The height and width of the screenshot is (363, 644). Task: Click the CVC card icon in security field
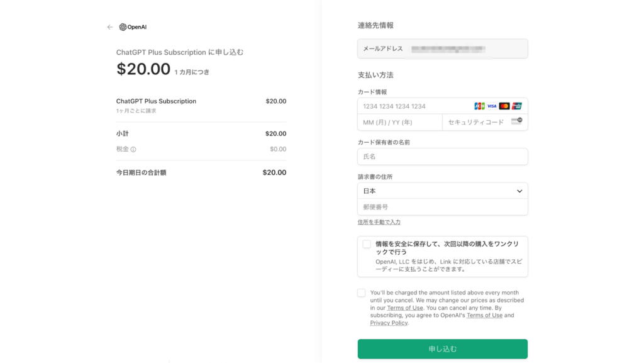pyautogui.click(x=516, y=121)
